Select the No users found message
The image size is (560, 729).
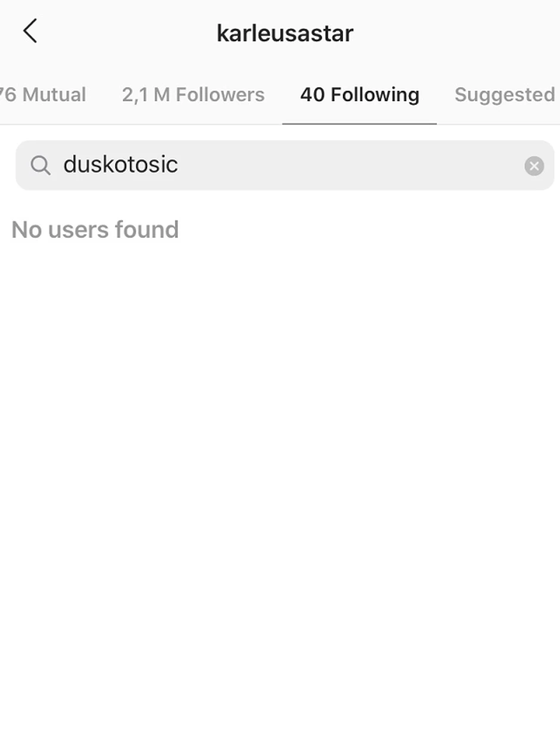[x=95, y=229]
